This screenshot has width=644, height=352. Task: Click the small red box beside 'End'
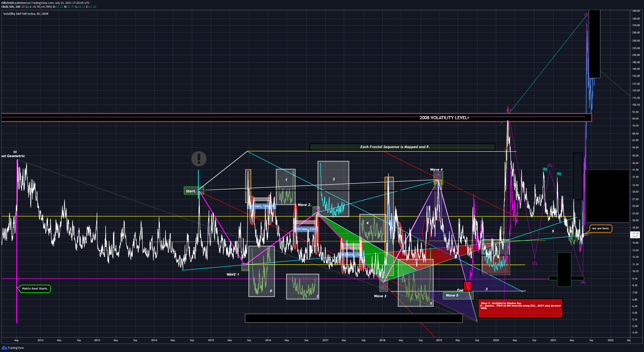coord(468,286)
